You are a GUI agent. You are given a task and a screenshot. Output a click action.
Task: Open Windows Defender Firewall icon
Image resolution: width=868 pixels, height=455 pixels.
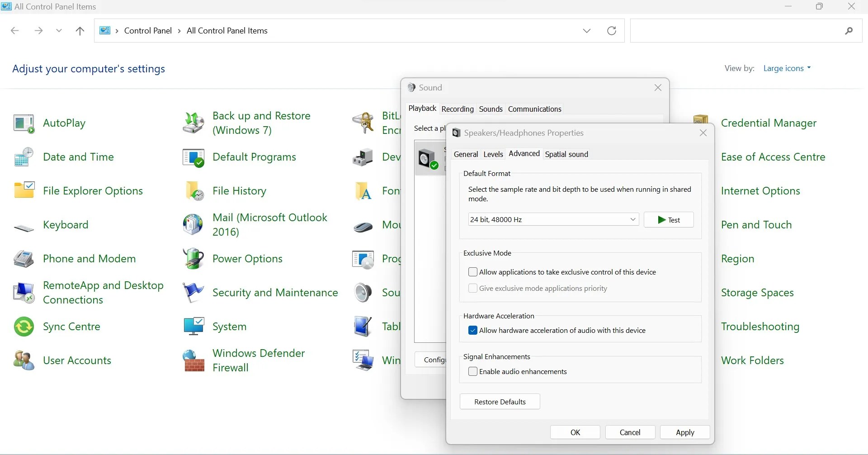click(x=193, y=360)
